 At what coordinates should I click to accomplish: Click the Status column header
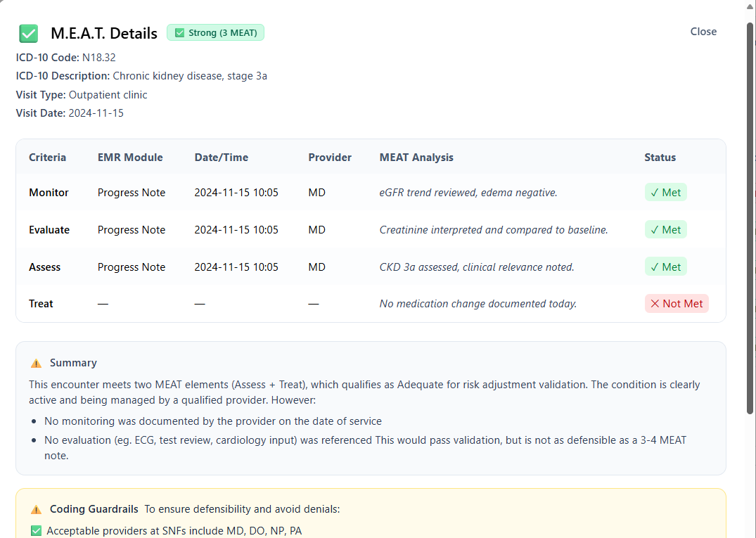click(x=660, y=158)
